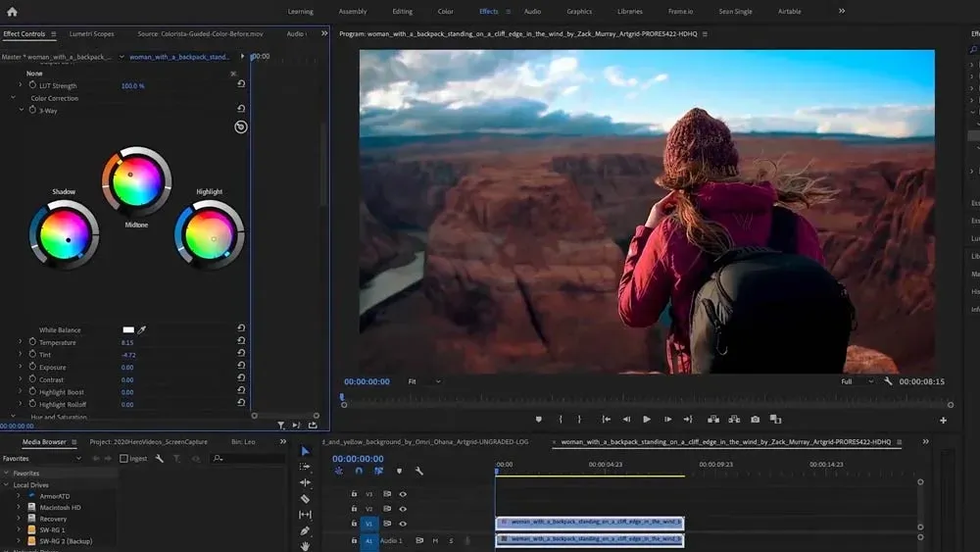This screenshot has height=552, width=980.
Task: Click the Mark In button
Action: coord(561,420)
